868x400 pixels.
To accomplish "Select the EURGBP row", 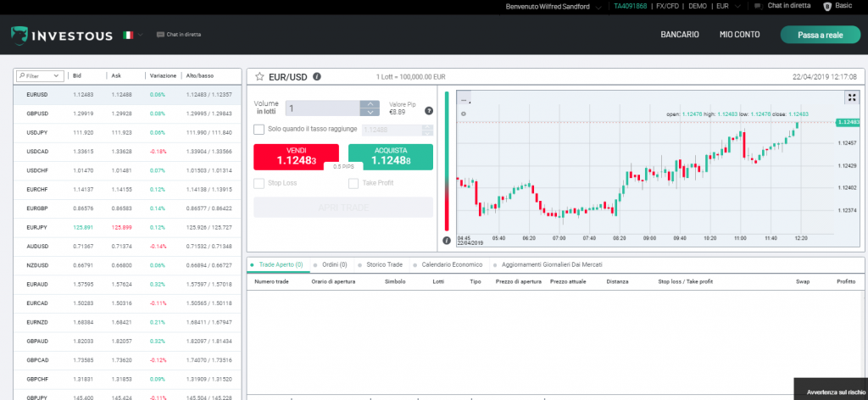I will (x=127, y=208).
